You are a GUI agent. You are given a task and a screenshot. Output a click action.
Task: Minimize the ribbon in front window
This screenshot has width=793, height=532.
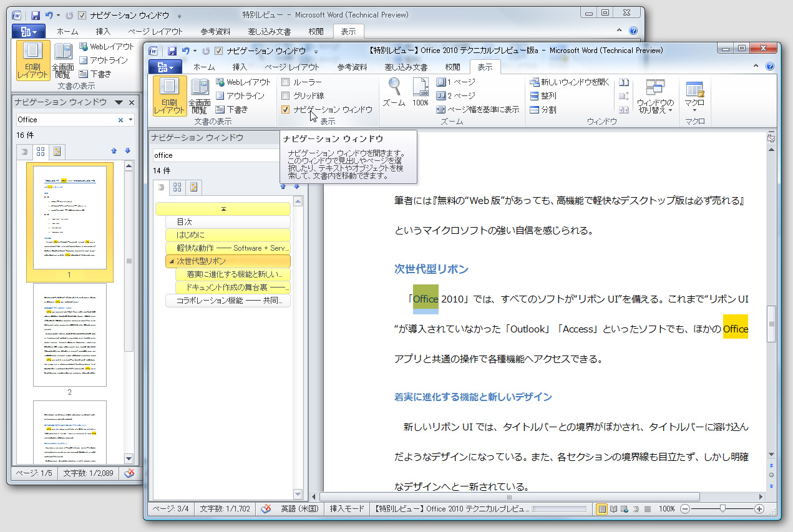point(756,67)
